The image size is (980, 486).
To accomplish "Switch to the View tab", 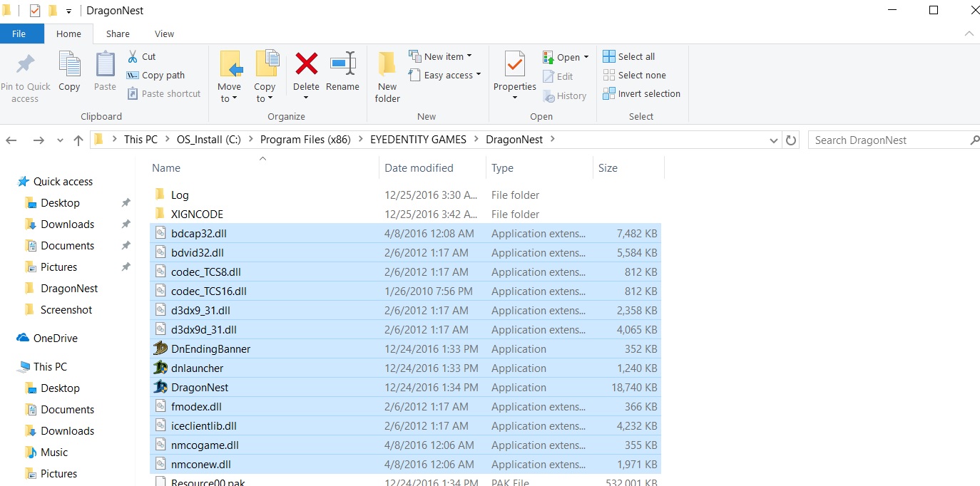I will point(165,33).
